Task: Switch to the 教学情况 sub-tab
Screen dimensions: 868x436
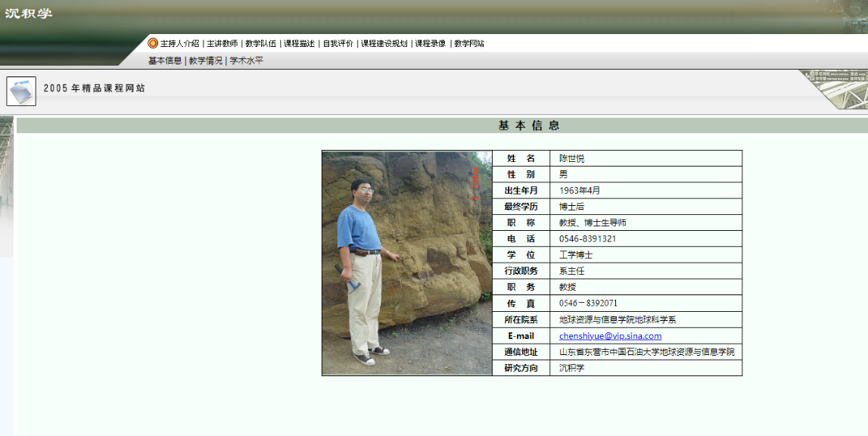Action: pyautogui.click(x=206, y=61)
